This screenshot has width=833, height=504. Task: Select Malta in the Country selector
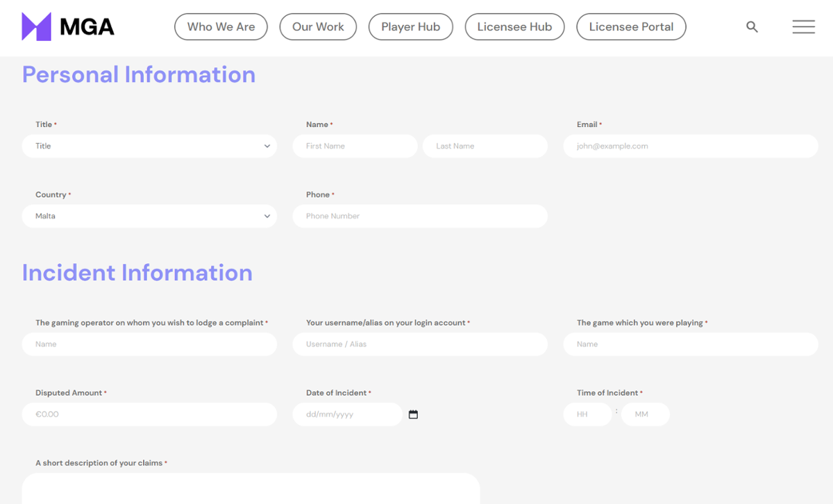coord(149,216)
